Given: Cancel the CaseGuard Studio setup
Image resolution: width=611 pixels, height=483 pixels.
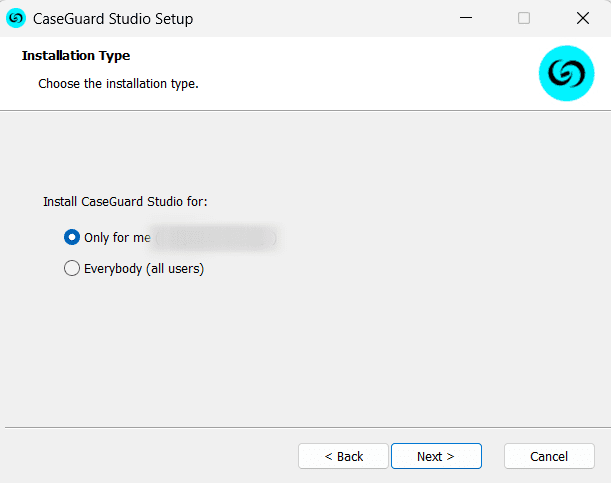Looking at the screenshot, I should pos(549,456).
